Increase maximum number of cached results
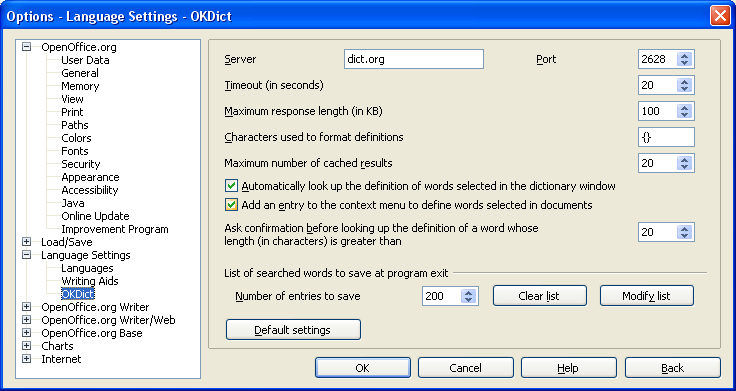This screenshot has height=391, width=736. tap(684, 160)
